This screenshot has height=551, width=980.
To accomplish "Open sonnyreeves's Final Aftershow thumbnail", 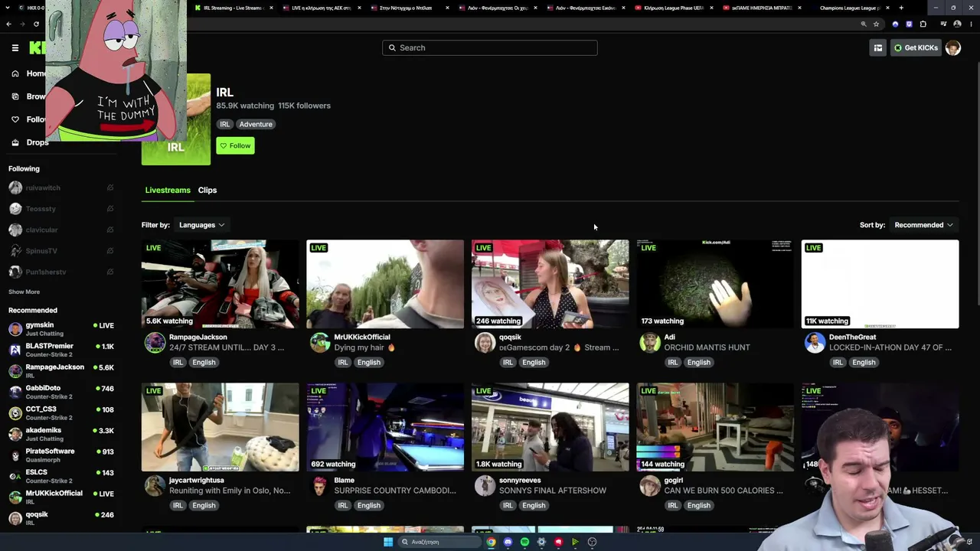I will [550, 427].
